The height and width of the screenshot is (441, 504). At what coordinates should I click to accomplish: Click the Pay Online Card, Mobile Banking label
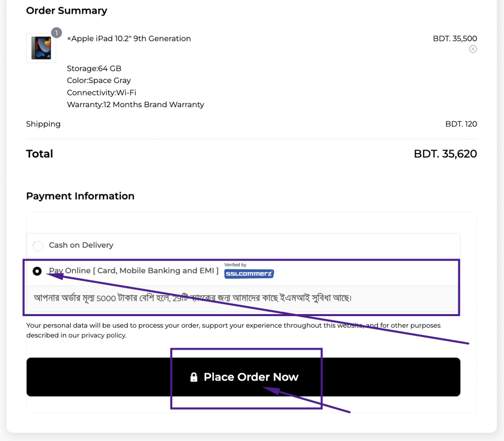coord(133,270)
